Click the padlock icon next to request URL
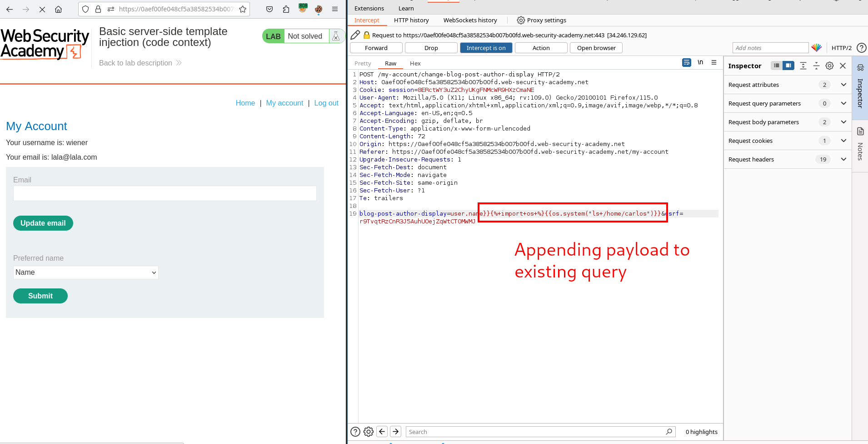The height and width of the screenshot is (444, 868). [367, 35]
